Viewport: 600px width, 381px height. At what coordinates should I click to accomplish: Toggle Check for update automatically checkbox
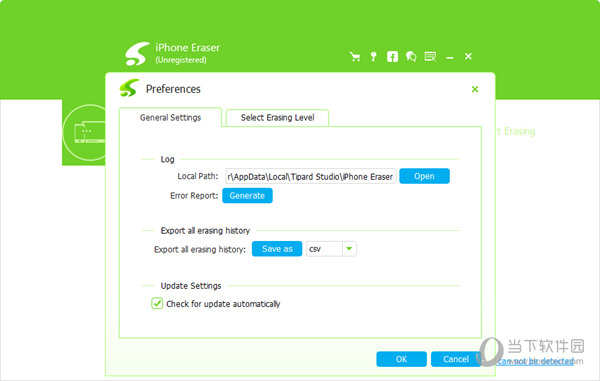click(157, 303)
